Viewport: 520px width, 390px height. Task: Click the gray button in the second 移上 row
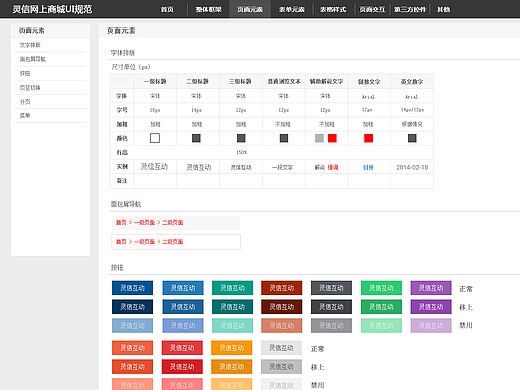point(281,367)
